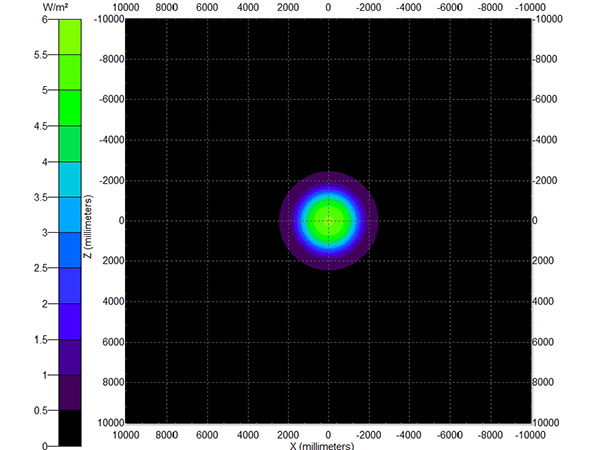Click right Z-axis tick label 4000
The height and width of the screenshot is (450, 600).
(543, 302)
